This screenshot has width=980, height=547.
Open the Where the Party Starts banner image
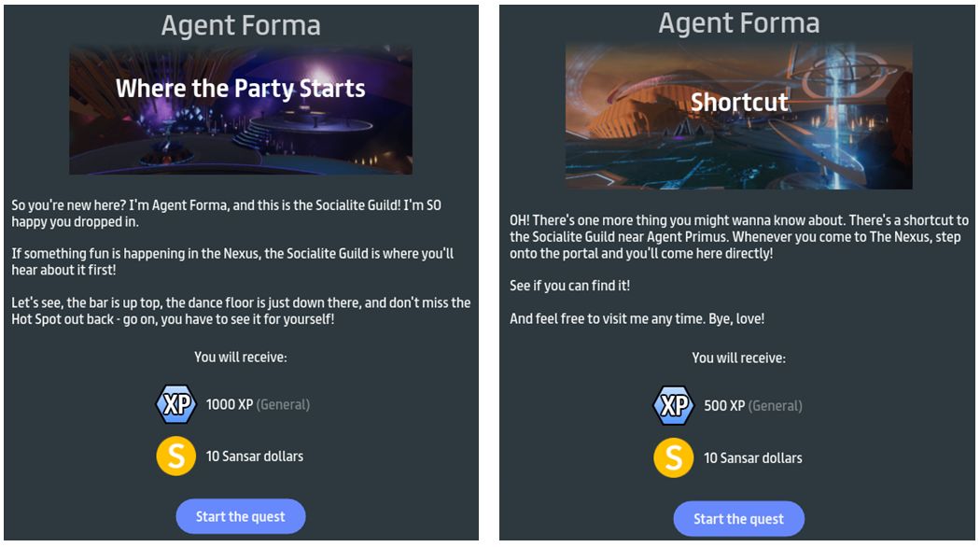(241, 109)
